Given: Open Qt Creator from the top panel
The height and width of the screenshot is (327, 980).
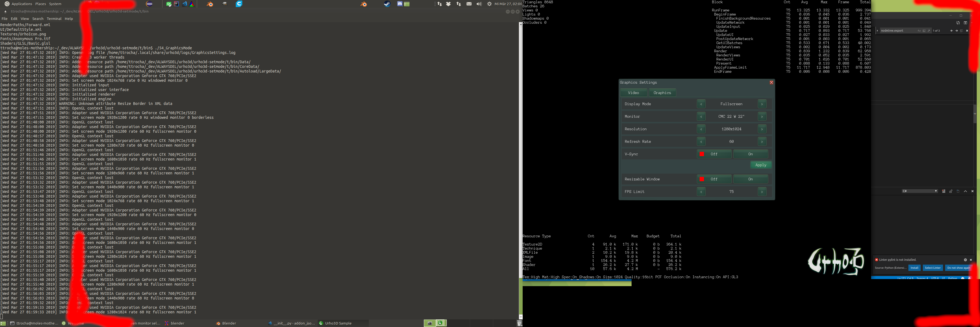Looking at the screenshot, I should point(169,4).
